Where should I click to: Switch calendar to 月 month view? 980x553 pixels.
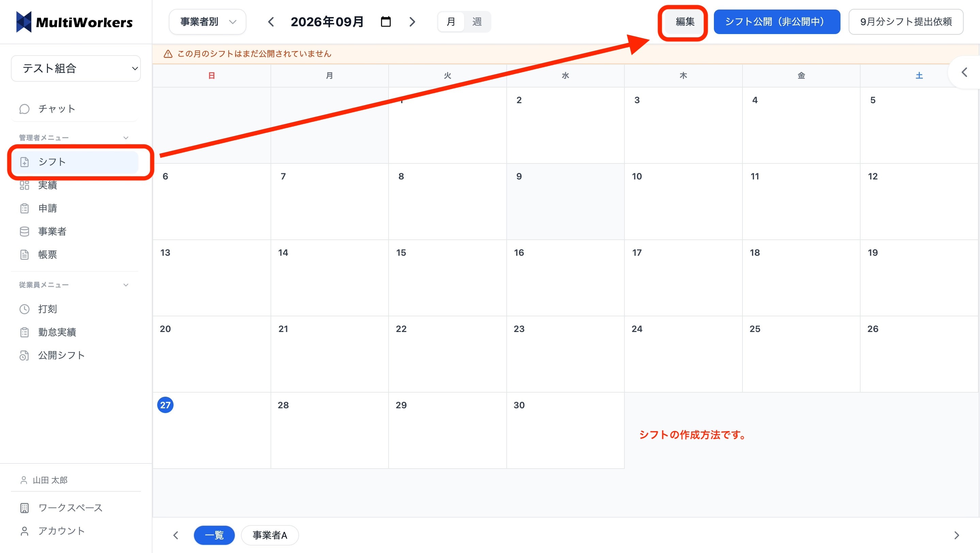pos(451,22)
